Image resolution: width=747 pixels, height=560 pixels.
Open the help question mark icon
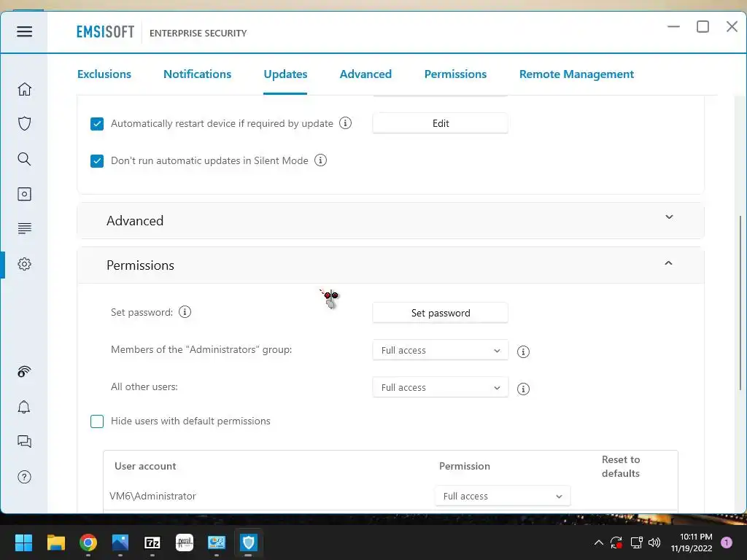pyautogui.click(x=24, y=477)
